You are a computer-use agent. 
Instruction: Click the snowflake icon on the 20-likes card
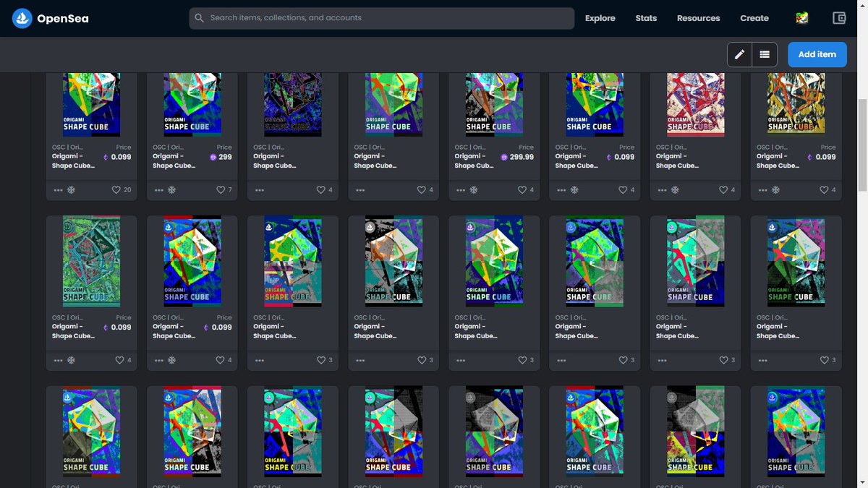pyautogui.click(x=72, y=190)
